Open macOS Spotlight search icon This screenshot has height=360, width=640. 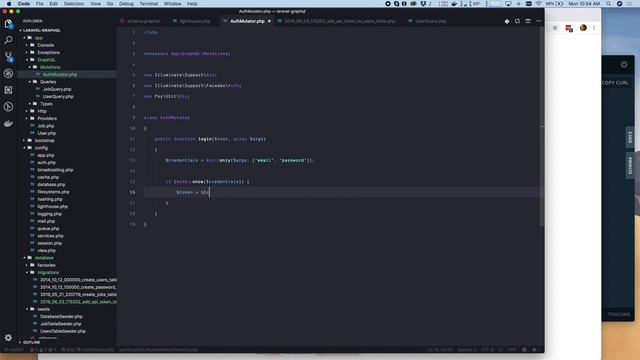(609, 4)
